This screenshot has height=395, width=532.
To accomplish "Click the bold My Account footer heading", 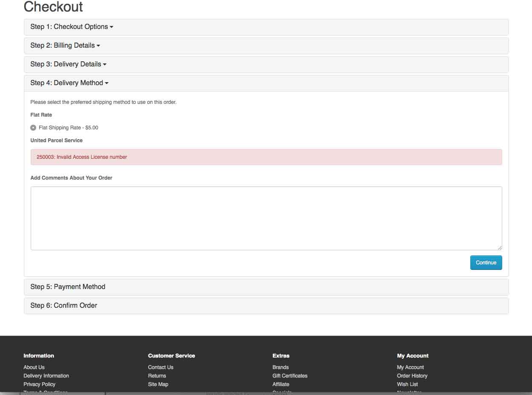I will [x=413, y=356].
